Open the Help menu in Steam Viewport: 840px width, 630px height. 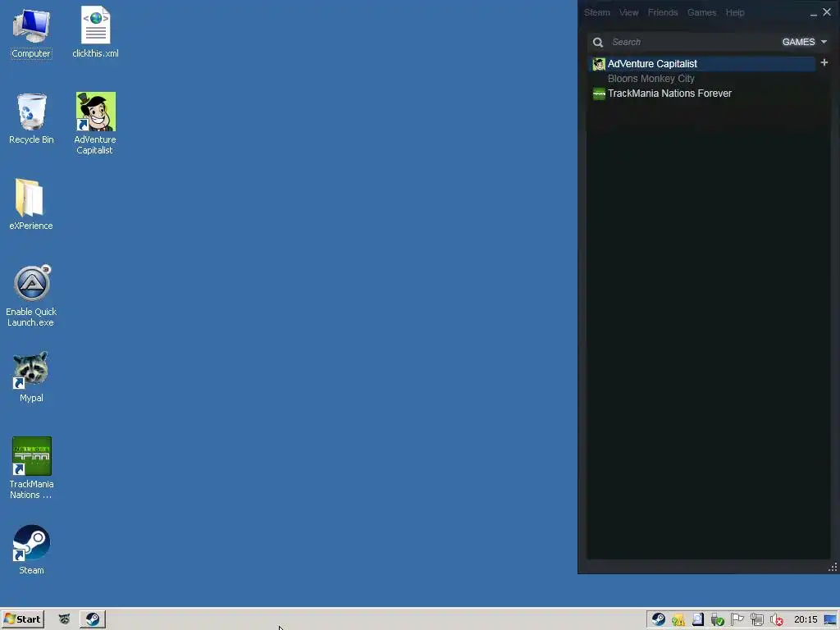(735, 12)
